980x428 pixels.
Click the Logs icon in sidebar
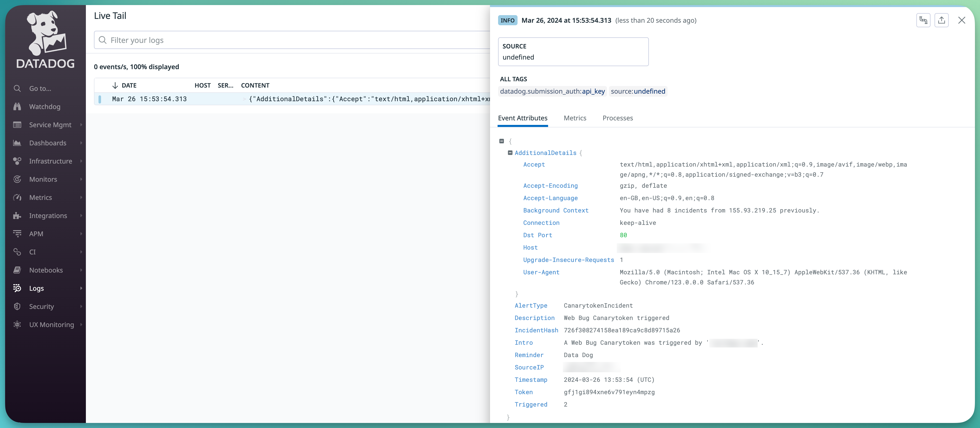[17, 288]
